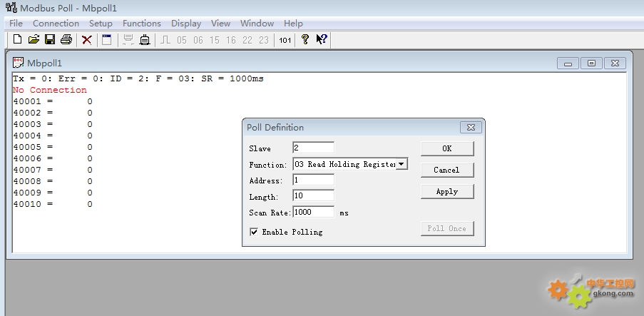644x316 pixels.
Task: Toggle the Enable Polling checkbox
Action: [x=254, y=232]
